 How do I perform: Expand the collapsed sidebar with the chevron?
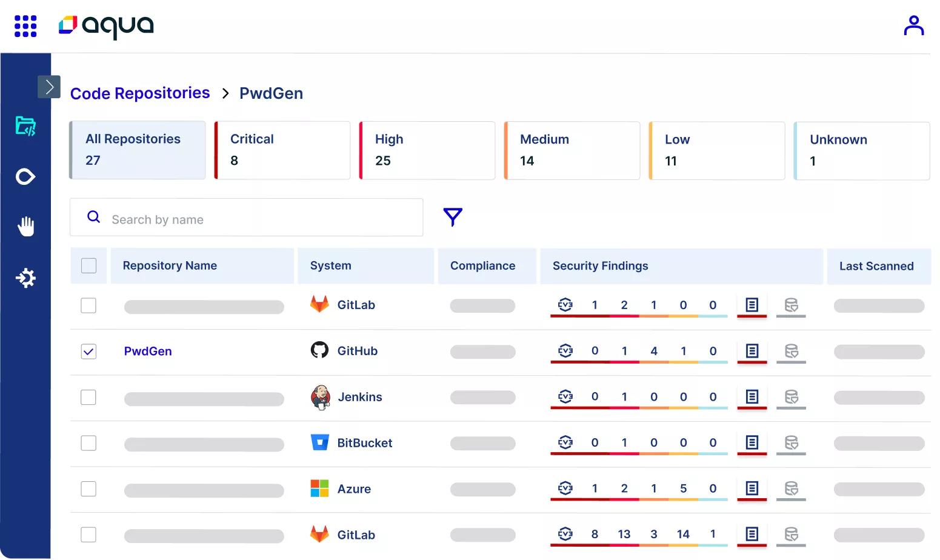49,87
